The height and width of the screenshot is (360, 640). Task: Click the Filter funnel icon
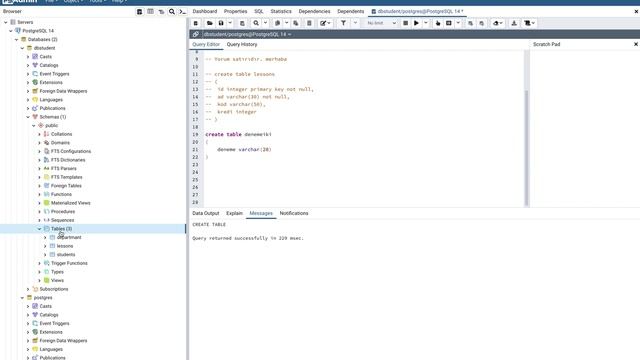pyautogui.click(x=343, y=23)
